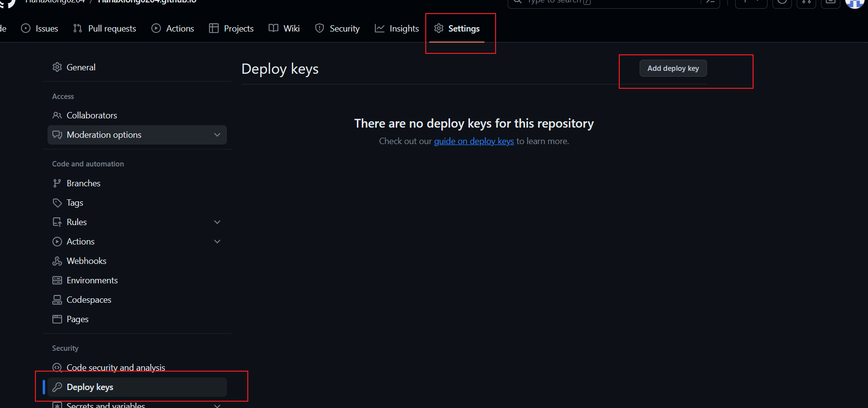Click the Security shield icon tab
The image size is (868, 408).
pos(320,29)
